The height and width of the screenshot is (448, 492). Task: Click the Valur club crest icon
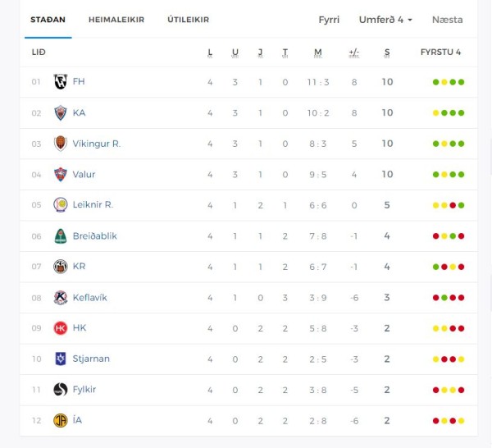pos(60,174)
